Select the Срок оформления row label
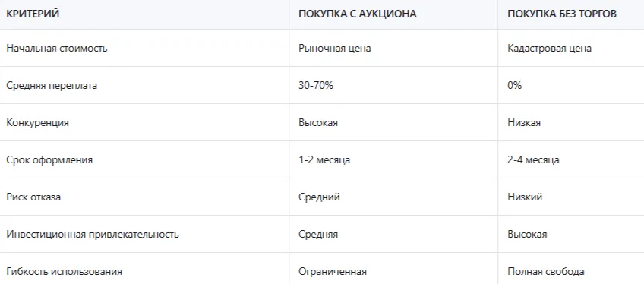This screenshot has height=284, width=644. click(49, 160)
